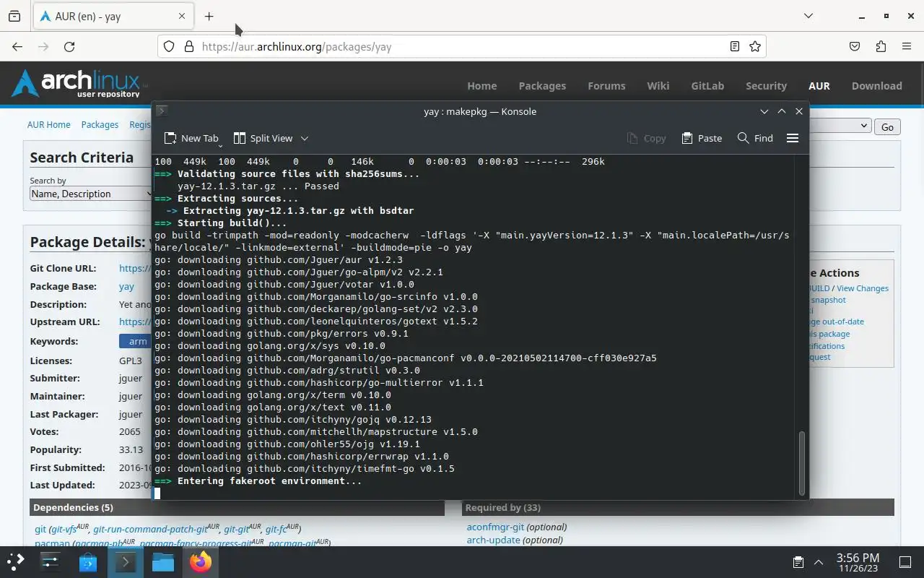
Task: Open Forums in Arch navigation bar
Action: (606, 85)
